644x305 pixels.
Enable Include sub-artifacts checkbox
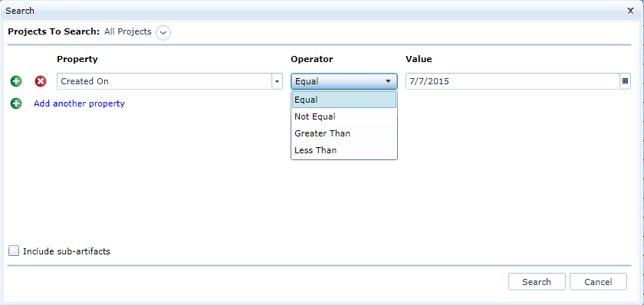click(x=14, y=251)
